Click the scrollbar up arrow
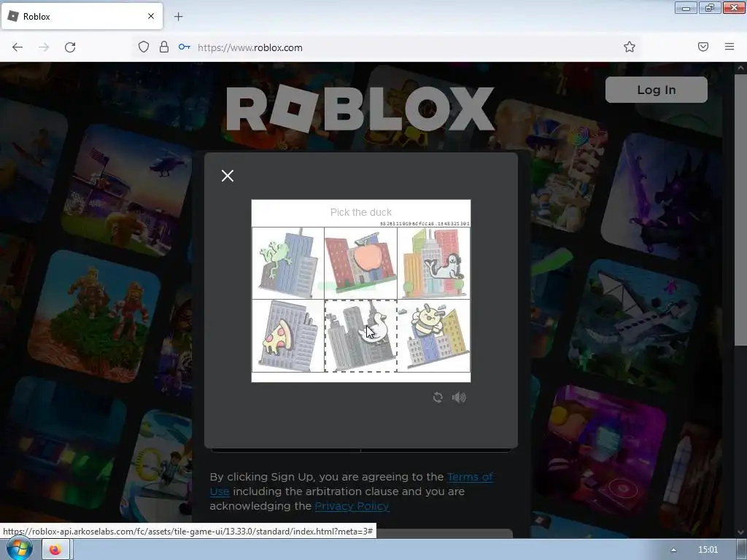This screenshot has width=747, height=560. (741, 69)
